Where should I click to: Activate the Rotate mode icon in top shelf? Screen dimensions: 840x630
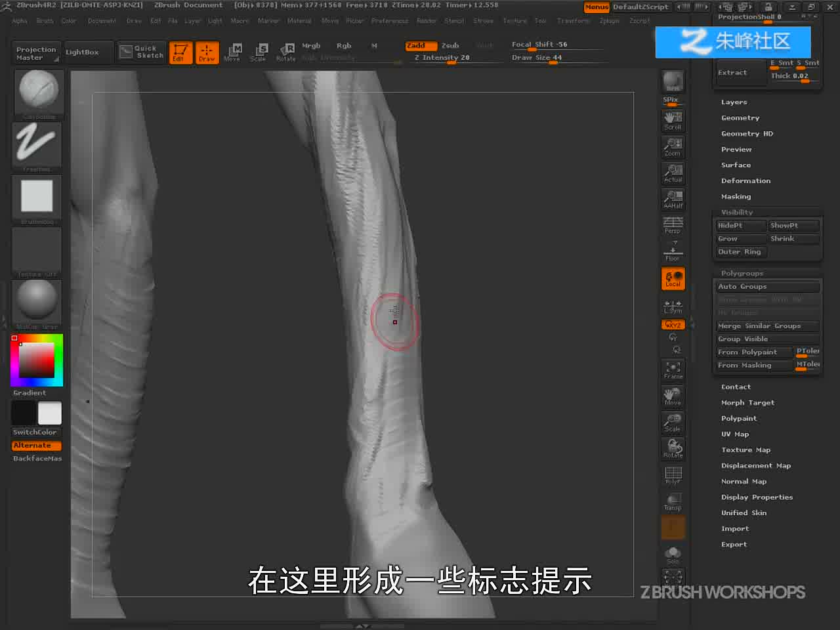coord(285,52)
